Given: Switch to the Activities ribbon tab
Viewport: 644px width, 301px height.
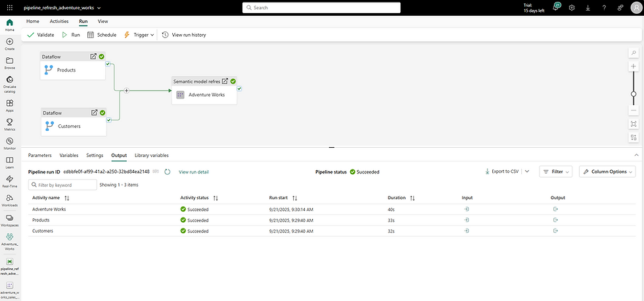Looking at the screenshot, I should pyautogui.click(x=59, y=21).
